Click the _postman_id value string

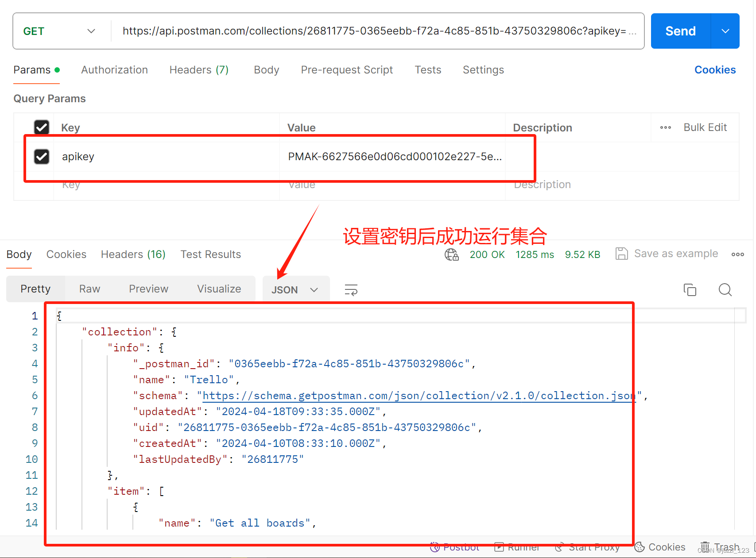(349, 364)
